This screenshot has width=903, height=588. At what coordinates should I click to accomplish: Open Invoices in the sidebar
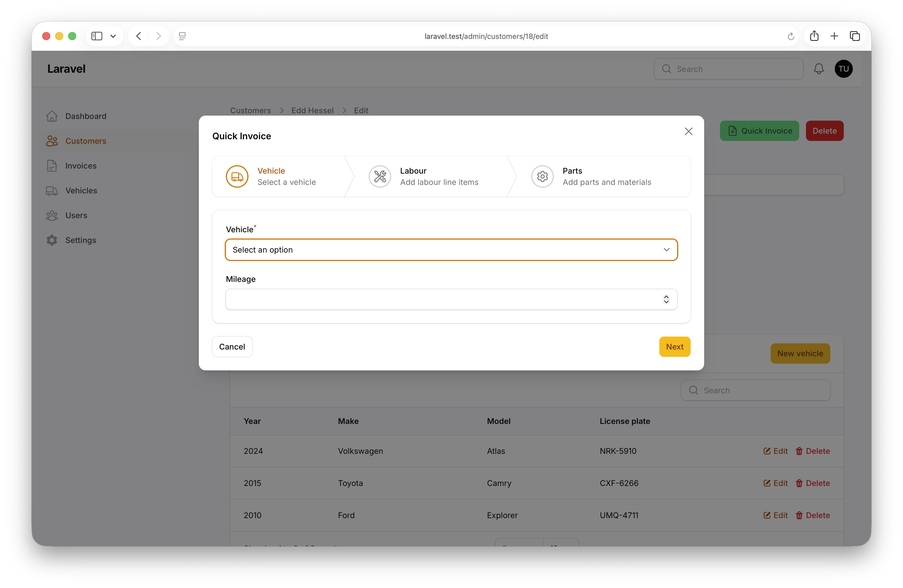81,166
